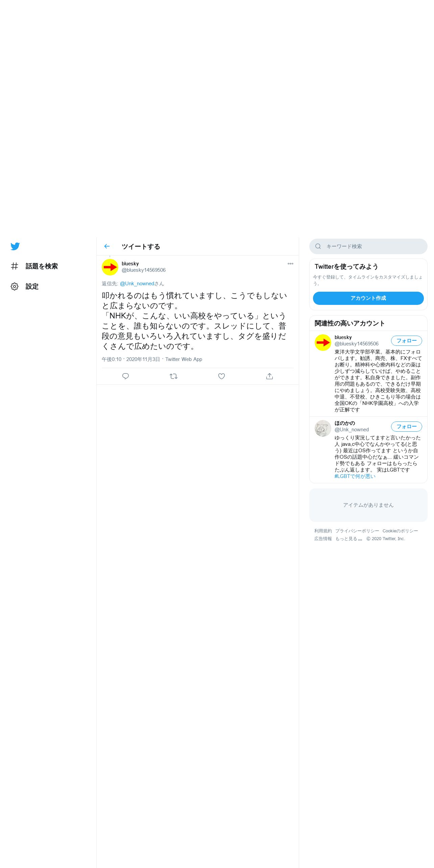Viewport: 434px width, 868px height.
Task: Open the #LGBTで何が悪い hashtag link
Action: (x=355, y=476)
